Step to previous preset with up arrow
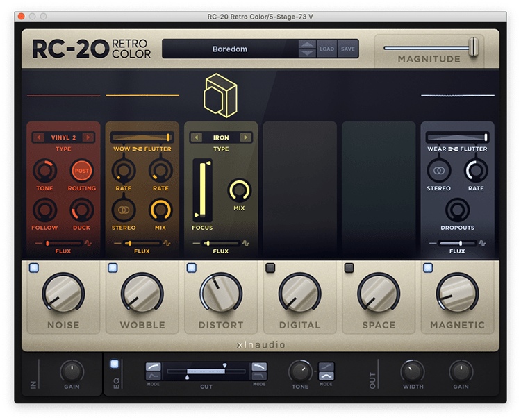The image size is (521, 420). click(x=307, y=44)
